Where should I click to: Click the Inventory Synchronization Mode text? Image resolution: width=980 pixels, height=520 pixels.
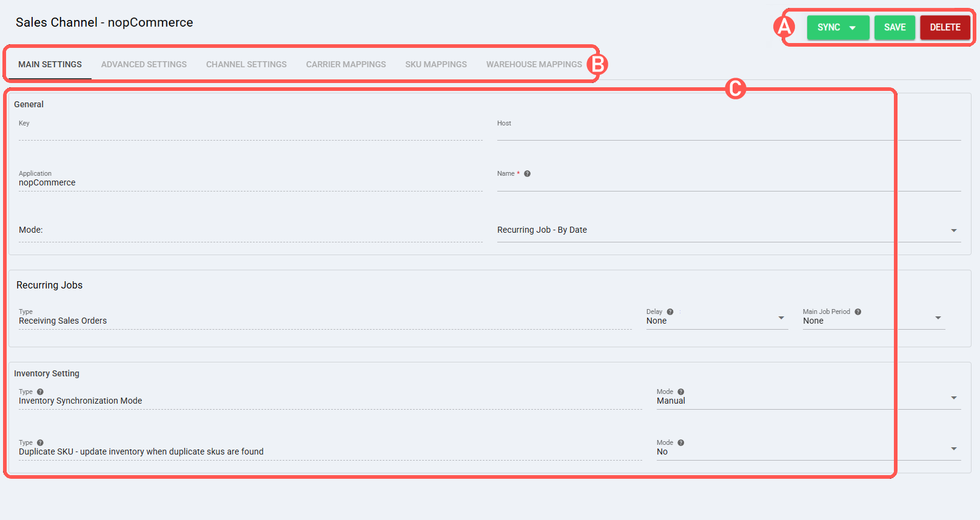[x=80, y=401]
